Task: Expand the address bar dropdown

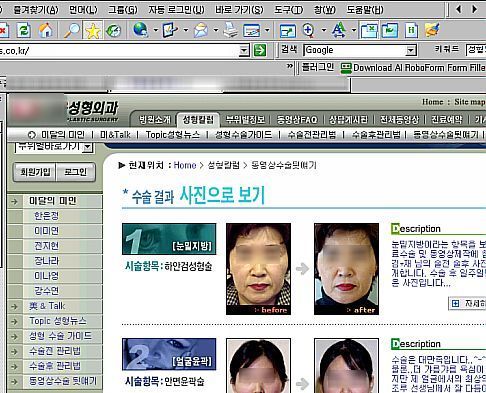Action: coord(244,51)
